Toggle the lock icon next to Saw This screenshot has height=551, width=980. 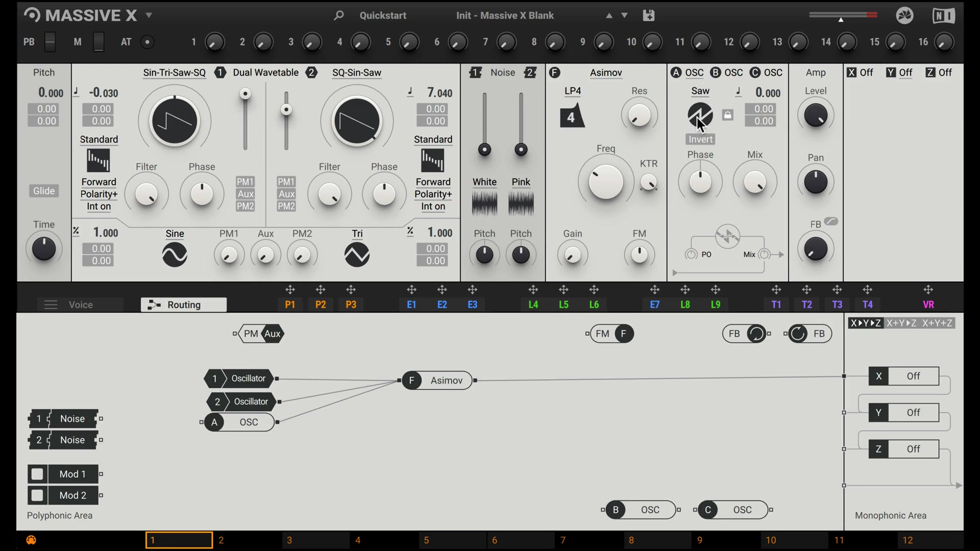pyautogui.click(x=728, y=115)
